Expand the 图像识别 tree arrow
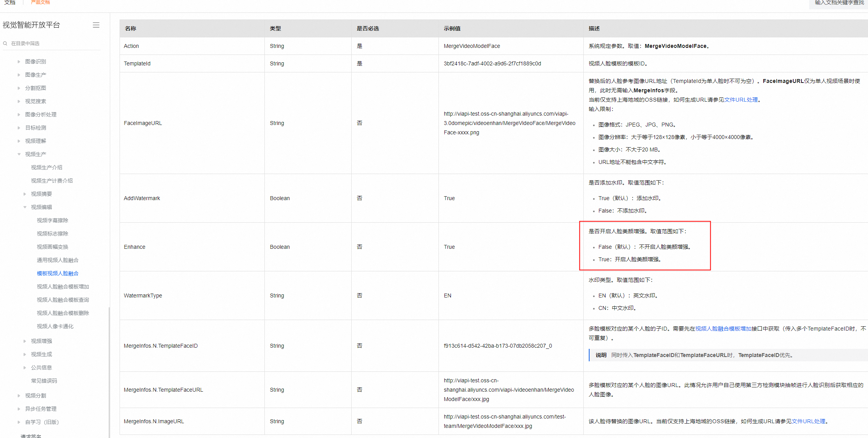 point(19,62)
